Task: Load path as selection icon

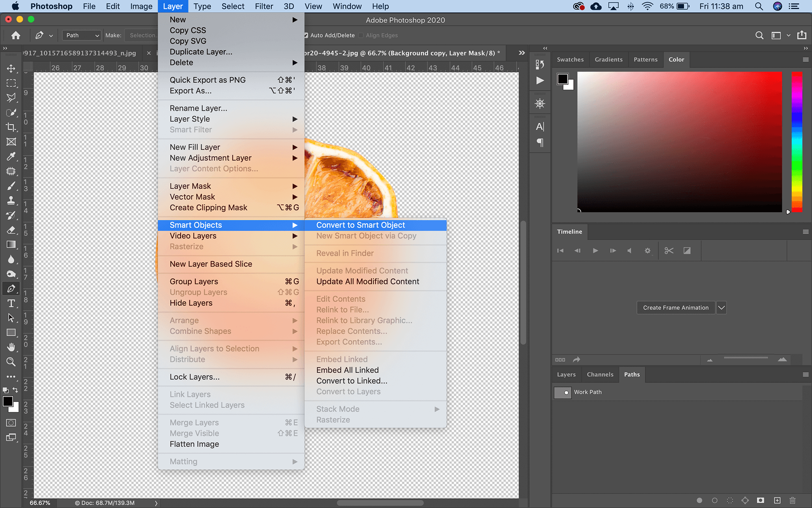Action: tap(730, 500)
